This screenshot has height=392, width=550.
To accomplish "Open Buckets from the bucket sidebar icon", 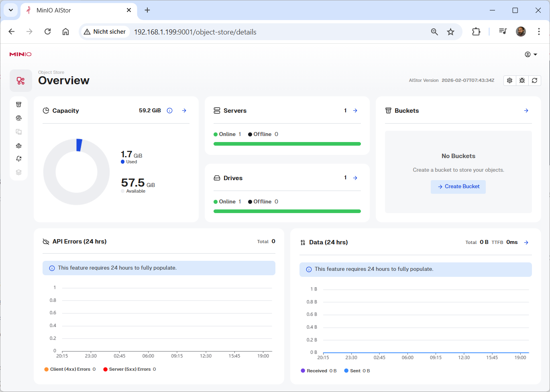I will [18, 105].
